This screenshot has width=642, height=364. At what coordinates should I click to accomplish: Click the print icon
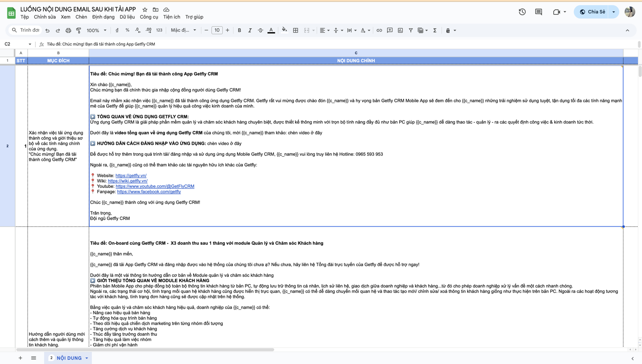point(68,31)
